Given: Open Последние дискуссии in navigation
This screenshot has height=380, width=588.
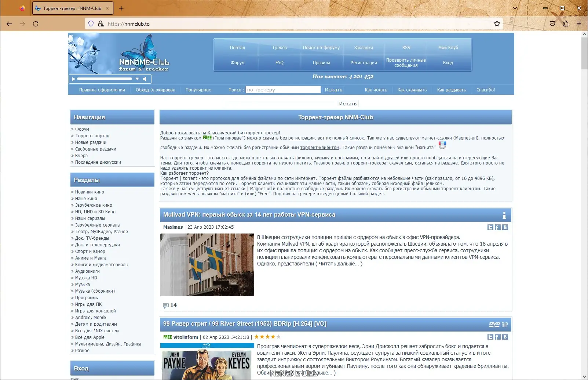Looking at the screenshot, I should pyautogui.click(x=98, y=162).
